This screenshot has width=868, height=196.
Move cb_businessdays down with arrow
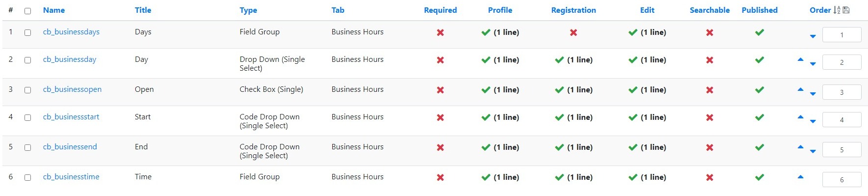(813, 36)
